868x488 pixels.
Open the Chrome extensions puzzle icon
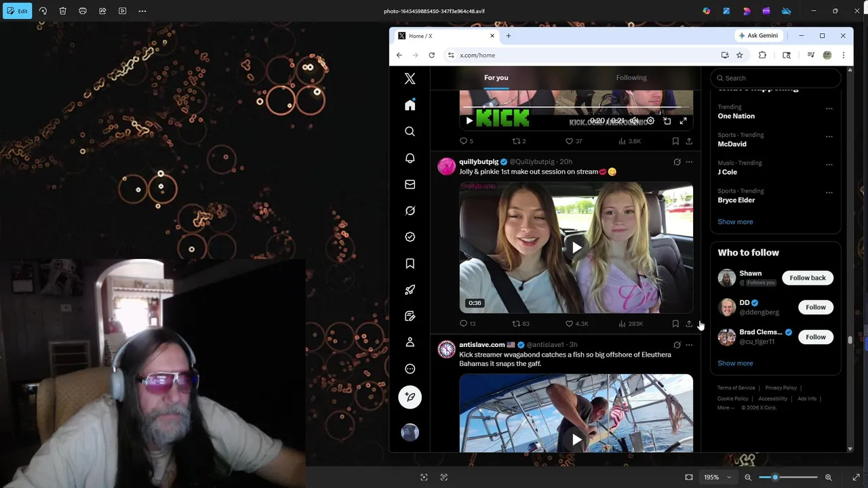point(762,55)
